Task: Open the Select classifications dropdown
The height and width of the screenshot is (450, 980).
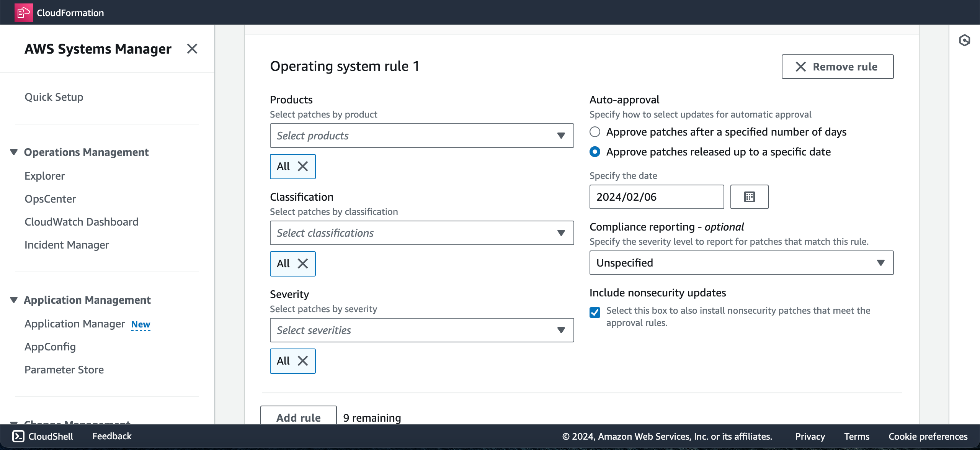Action: click(422, 233)
